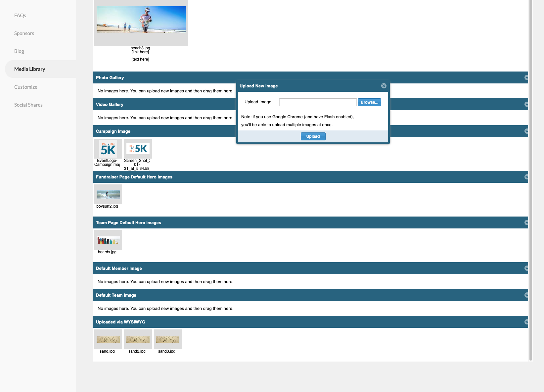The width and height of the screenshot is (544, 392).
Task: Focus the Upload Image file field
Action: coord(318,102)
